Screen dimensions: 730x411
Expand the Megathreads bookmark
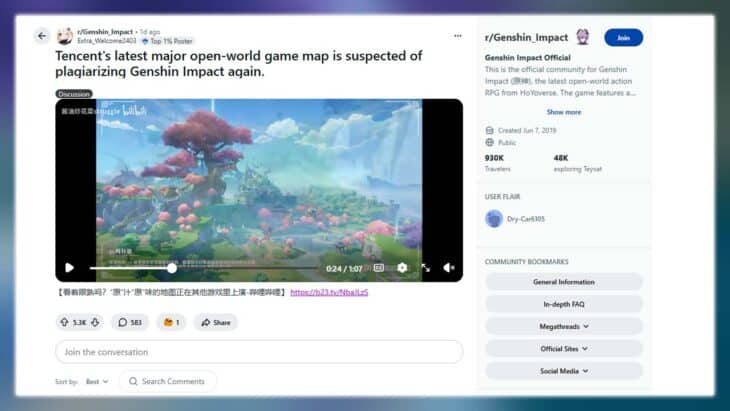click(x=564, y=326)
